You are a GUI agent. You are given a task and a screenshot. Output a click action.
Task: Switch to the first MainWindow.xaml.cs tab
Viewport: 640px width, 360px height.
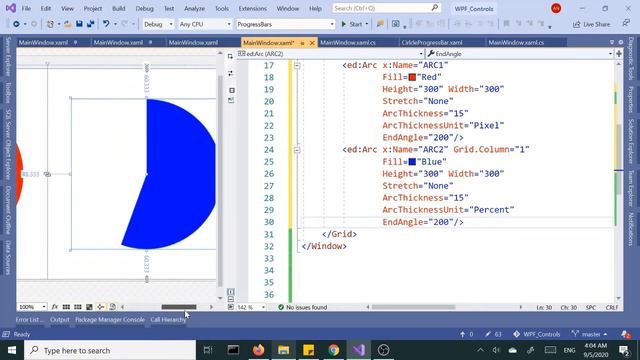[348, 42]
